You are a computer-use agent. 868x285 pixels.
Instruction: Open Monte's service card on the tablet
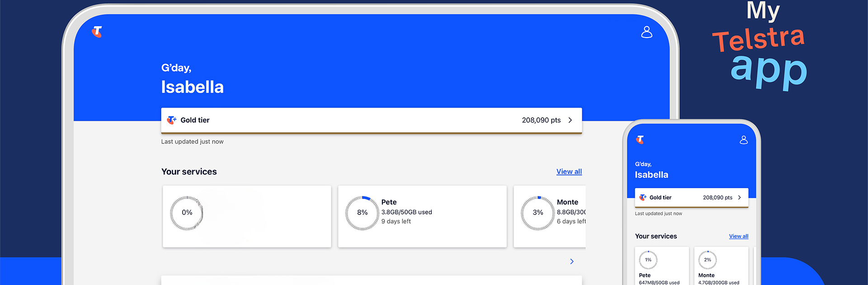(x=550, y=216)
